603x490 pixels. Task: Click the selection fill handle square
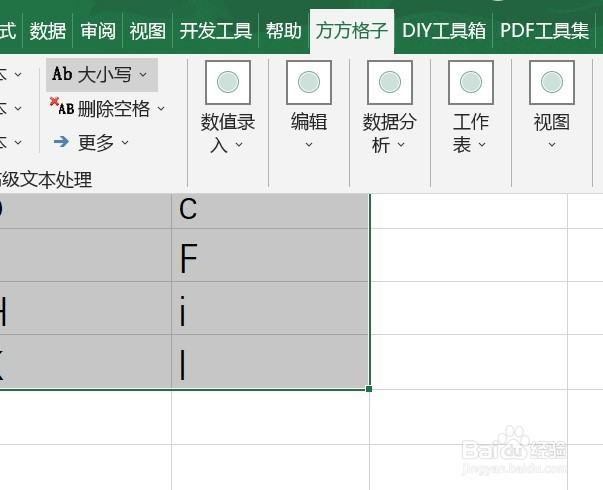tap(369, 389)
